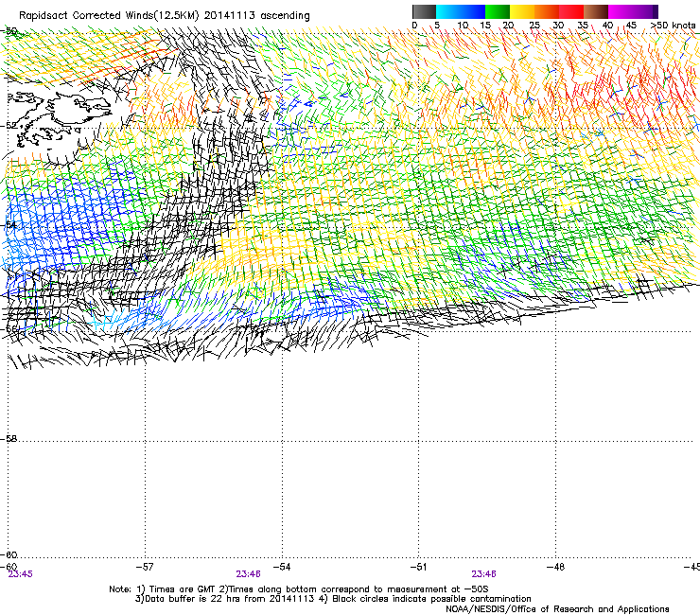Click the legend label '40'
Image resolution: width=700 pixels, height=615 pixels.
pos(607,26)
